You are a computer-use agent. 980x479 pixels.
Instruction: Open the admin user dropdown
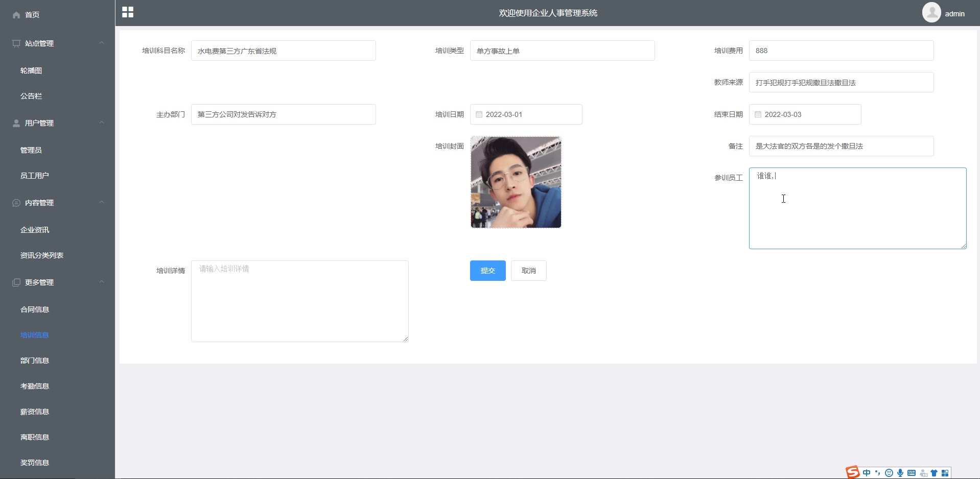[x=954, y=14]
